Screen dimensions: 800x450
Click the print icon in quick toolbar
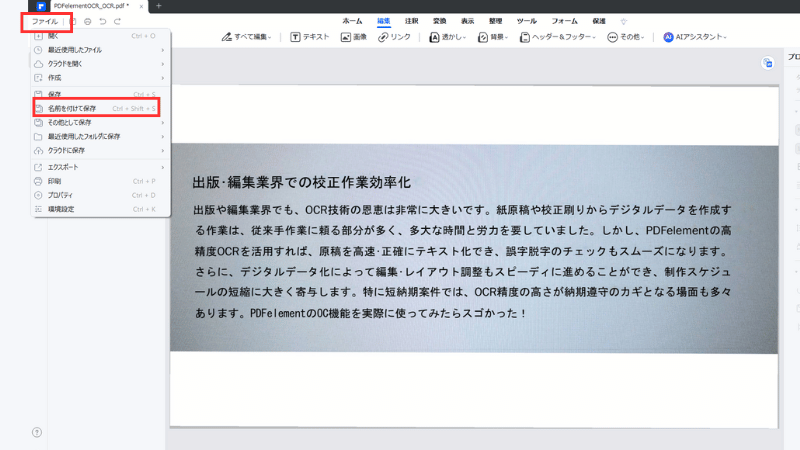tap(88, 21)
